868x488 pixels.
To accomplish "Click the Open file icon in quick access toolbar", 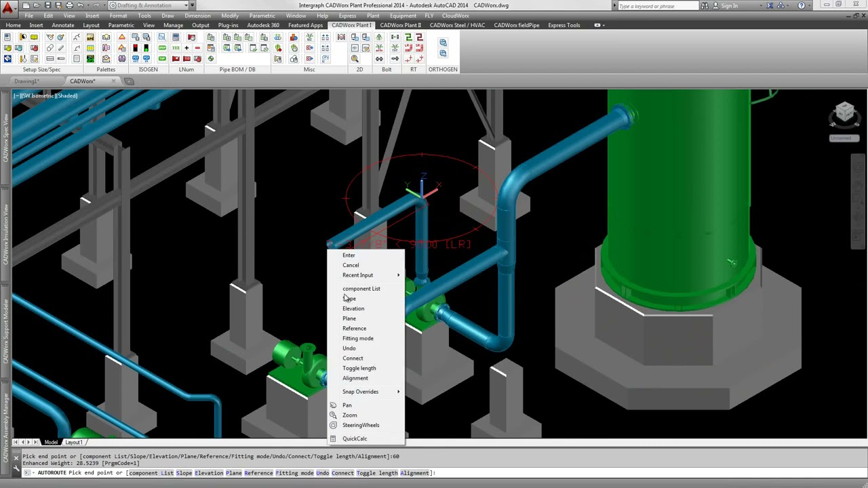I will coord(37,5).
